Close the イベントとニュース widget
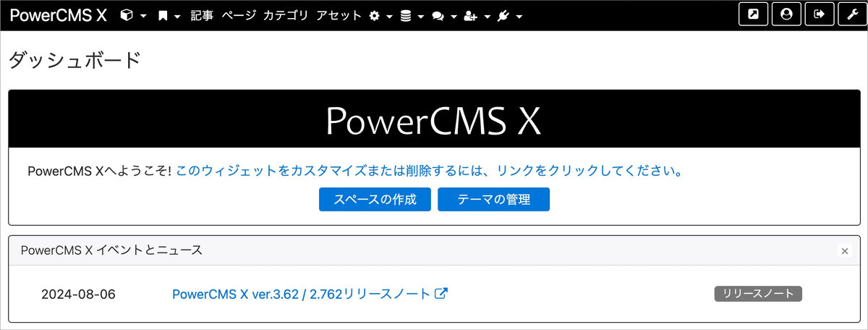Screen dimensions: 868x330 point(844,250)
